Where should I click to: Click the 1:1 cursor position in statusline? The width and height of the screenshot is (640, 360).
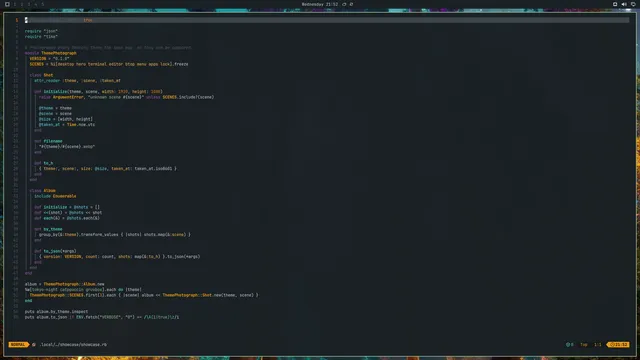point(598,344)
